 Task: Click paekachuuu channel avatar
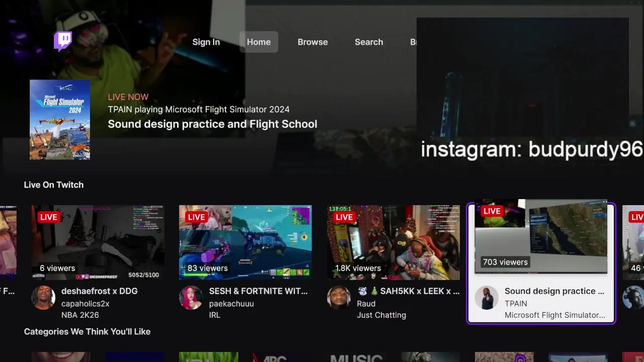click(191, 298)
